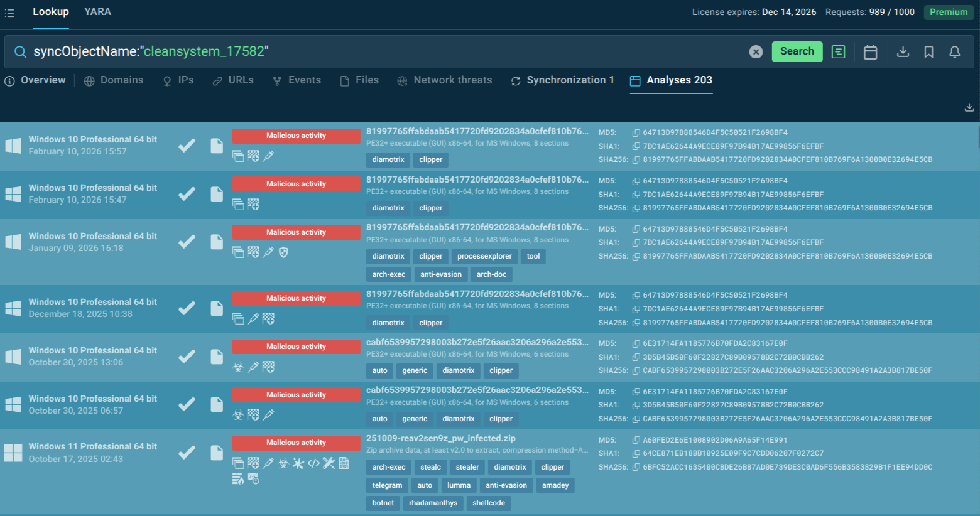
Task: Open the calendar date range picker
Action: [870, 51]
